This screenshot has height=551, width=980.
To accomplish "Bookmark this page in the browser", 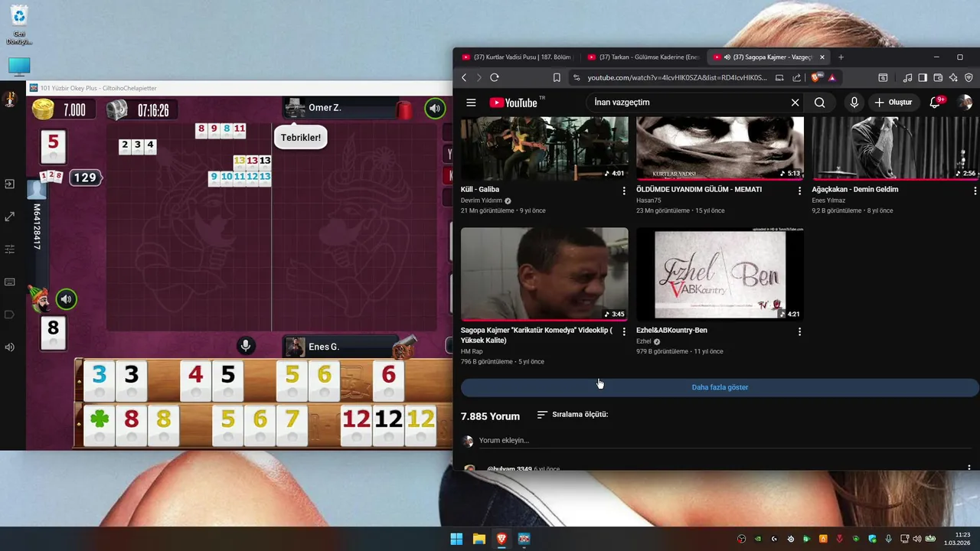I will pyautogui.click(x=557, y=77).
